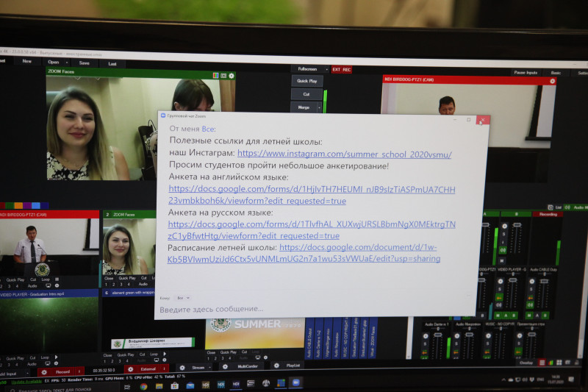The image size is (588, 392).
Task: Open settings gear of ZOOM Faces preview
Action: pos(232,76)
